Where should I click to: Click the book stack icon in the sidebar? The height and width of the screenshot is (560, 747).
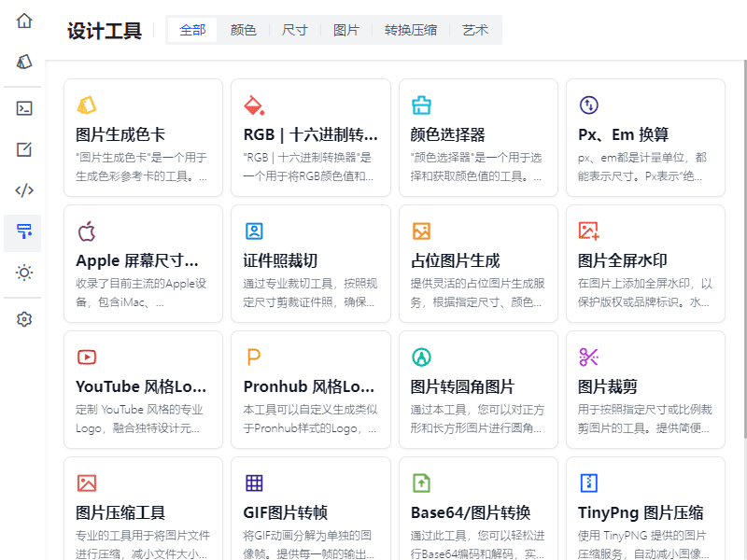click(x=22, y=60)
